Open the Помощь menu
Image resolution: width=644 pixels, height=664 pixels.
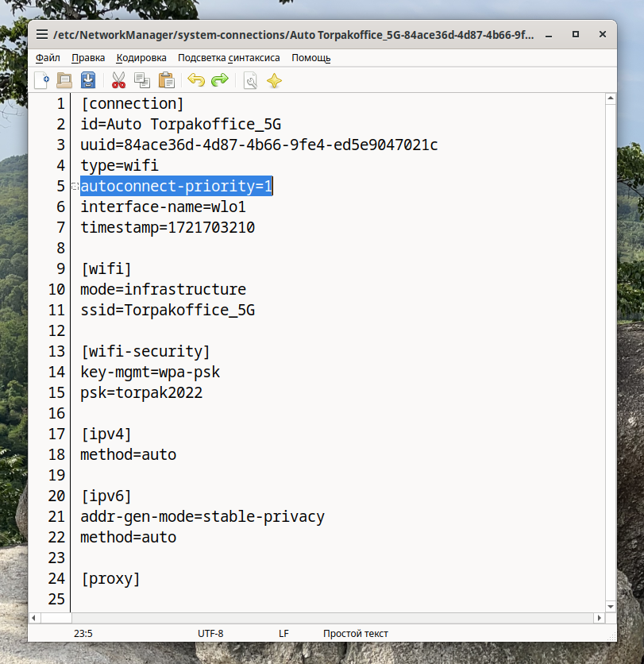[x=310, y=58]
